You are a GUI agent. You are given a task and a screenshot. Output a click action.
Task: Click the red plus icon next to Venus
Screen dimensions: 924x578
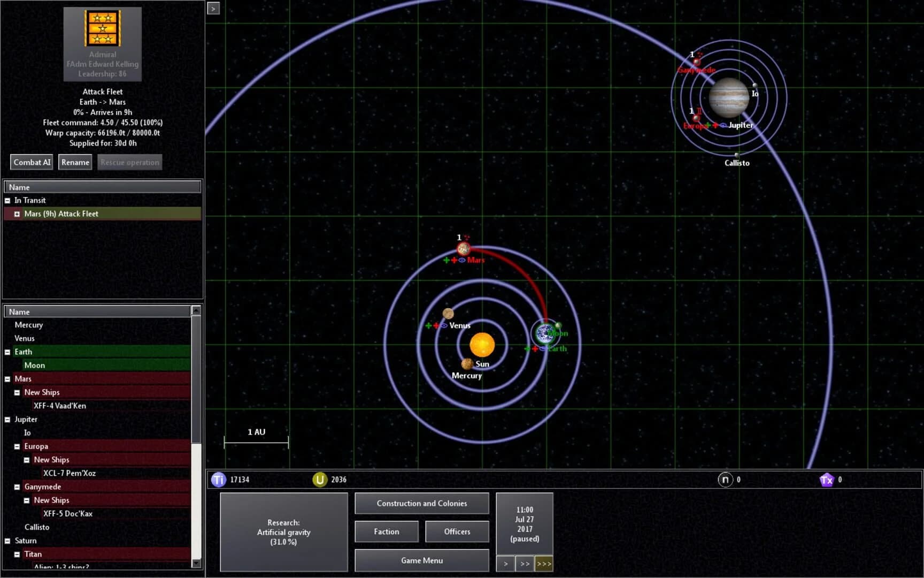point(436,325)
